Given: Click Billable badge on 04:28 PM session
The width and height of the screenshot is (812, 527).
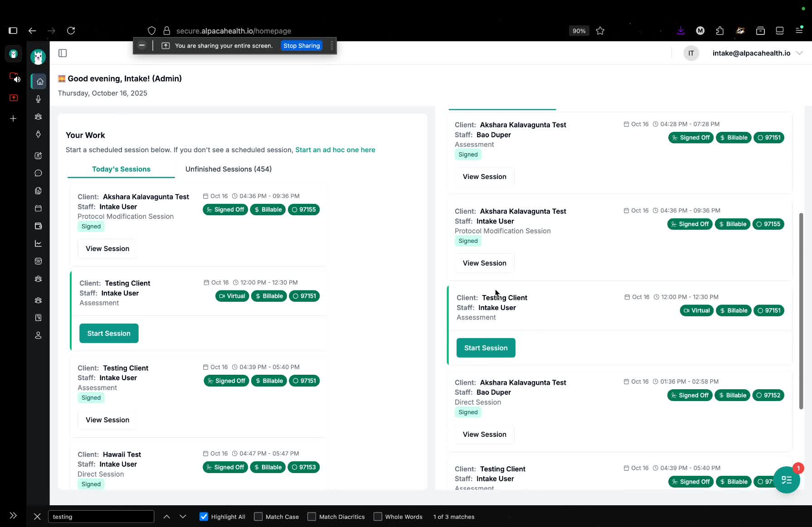Looking at the screenshot, I should [734, 138].
